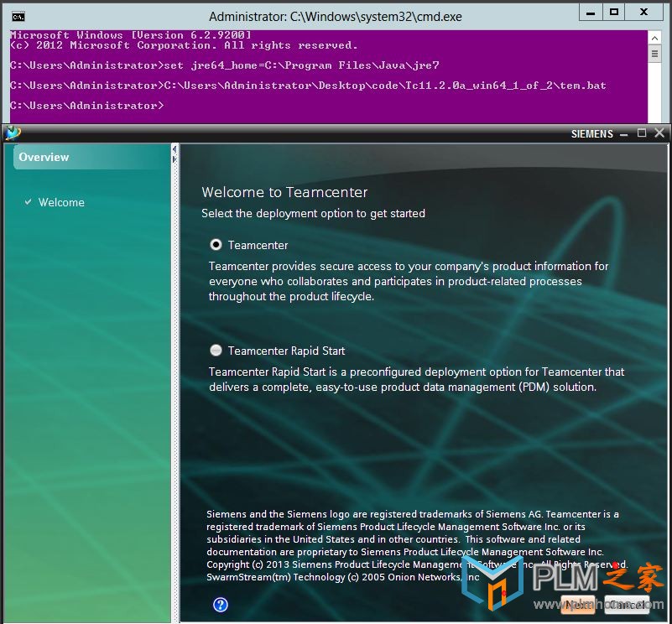Screen dimensions: 672x624
Task: Maximize the Siemens installer window
Action: [642, 133]
